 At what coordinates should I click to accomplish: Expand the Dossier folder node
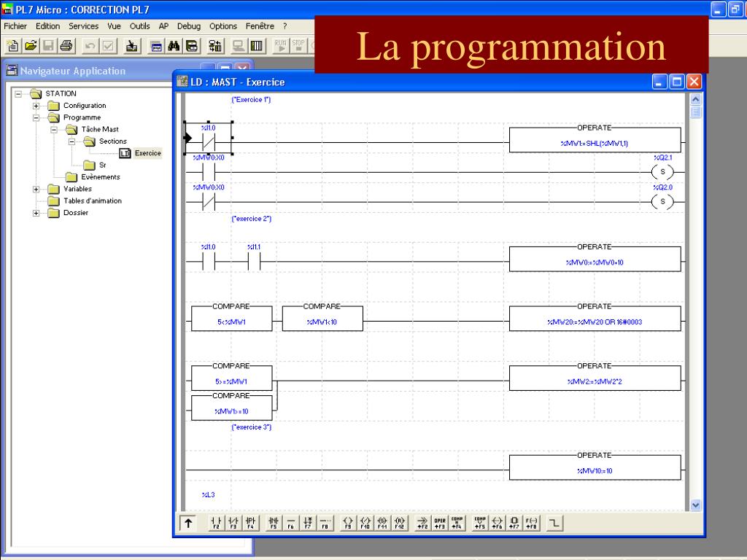click(36, 213)
